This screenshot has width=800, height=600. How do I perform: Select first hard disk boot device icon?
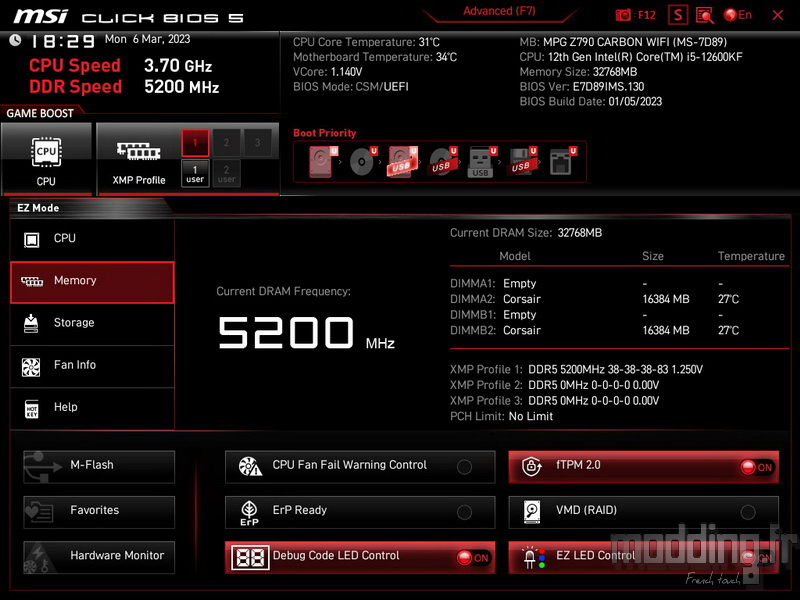point(323,162)
